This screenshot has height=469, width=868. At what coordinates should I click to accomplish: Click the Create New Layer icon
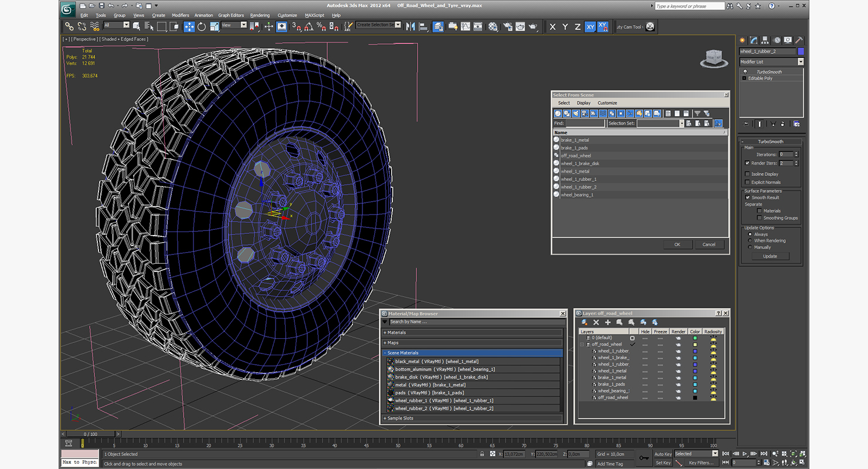coord(585,322)
